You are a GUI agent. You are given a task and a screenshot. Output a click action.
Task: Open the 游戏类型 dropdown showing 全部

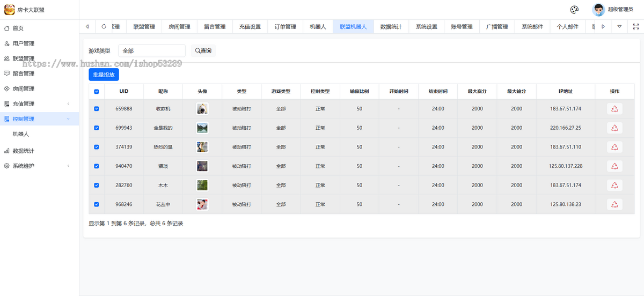(x=151, y=50)
